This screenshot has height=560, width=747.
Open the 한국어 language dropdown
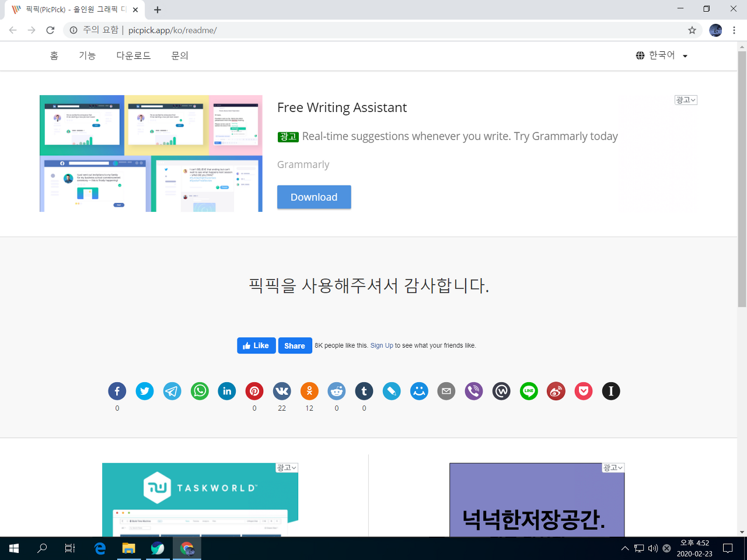point(662,55)
